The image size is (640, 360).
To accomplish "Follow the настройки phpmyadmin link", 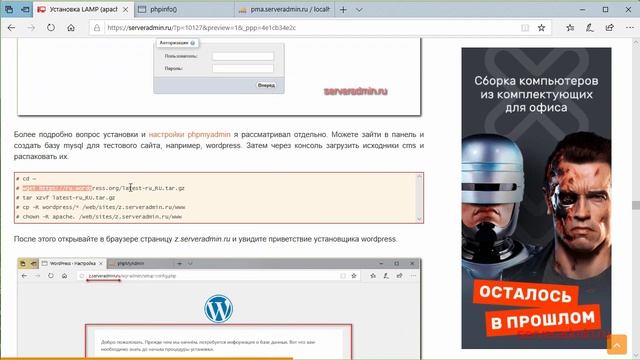I will [189, 134].
